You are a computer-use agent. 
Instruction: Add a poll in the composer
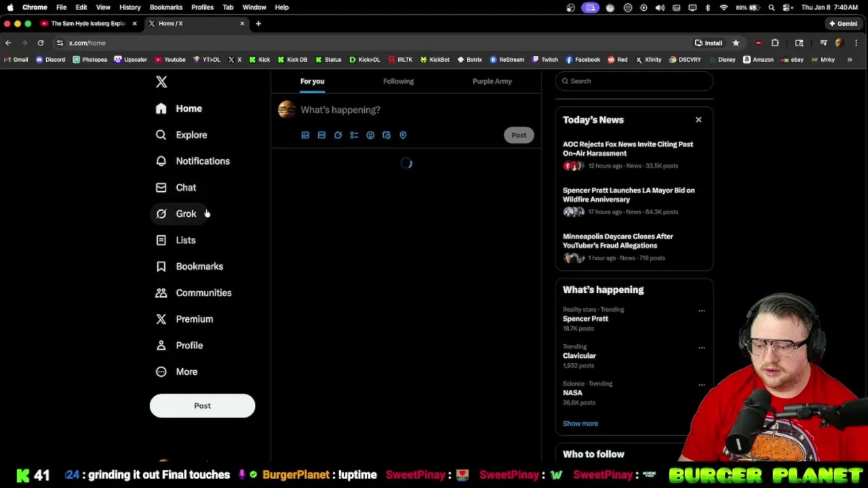354,135
